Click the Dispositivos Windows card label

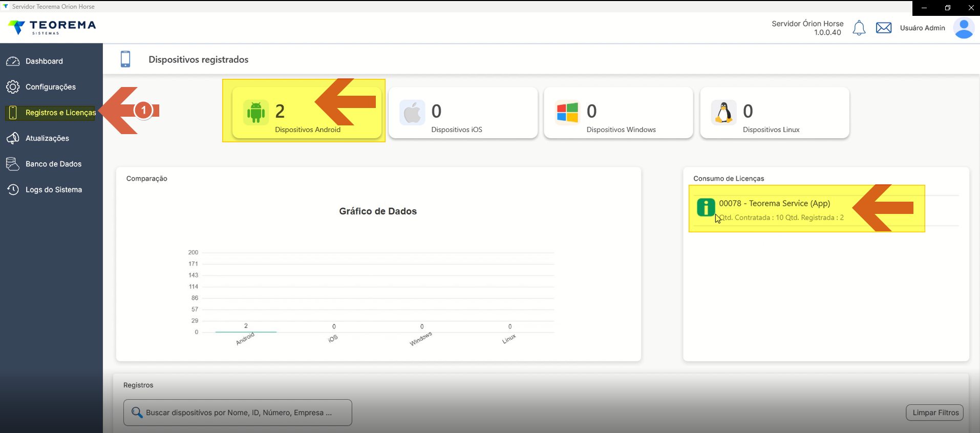click(621, 130)
